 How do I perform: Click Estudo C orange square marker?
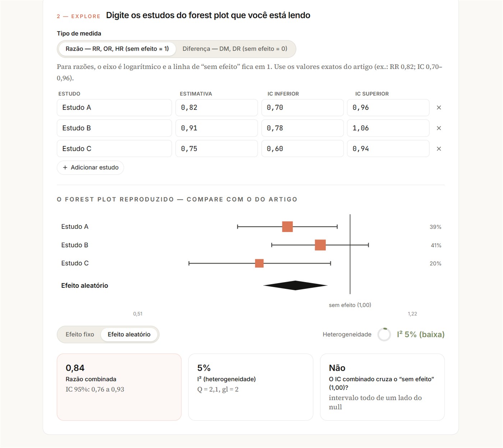(259, 263)
